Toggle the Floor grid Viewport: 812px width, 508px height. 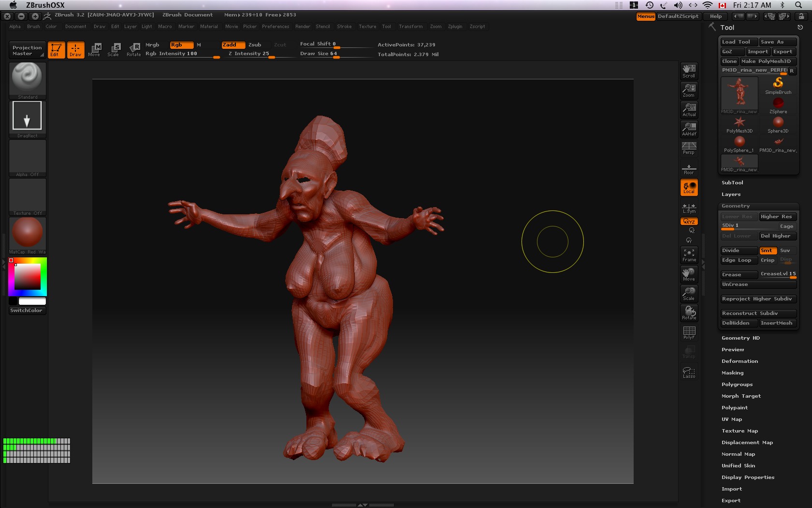(x=689, y=168)
